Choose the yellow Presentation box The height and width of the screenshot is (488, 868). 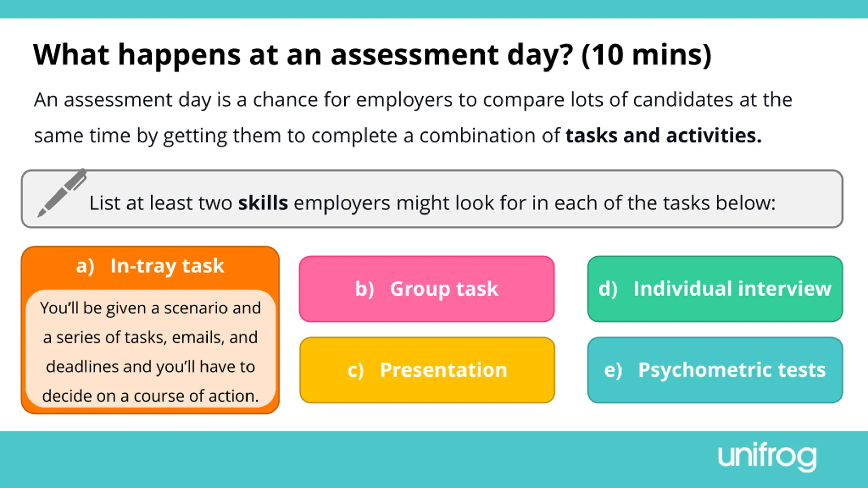click(x=427, y=370)
